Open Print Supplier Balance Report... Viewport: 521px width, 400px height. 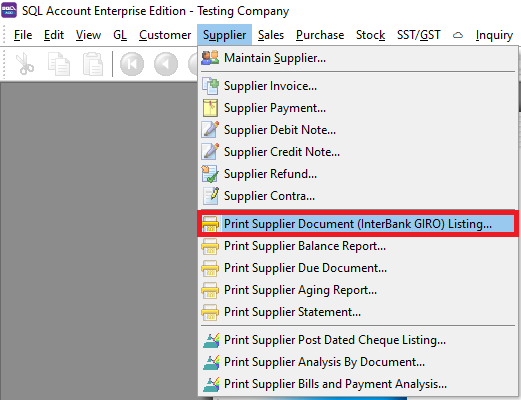(358, 246)
